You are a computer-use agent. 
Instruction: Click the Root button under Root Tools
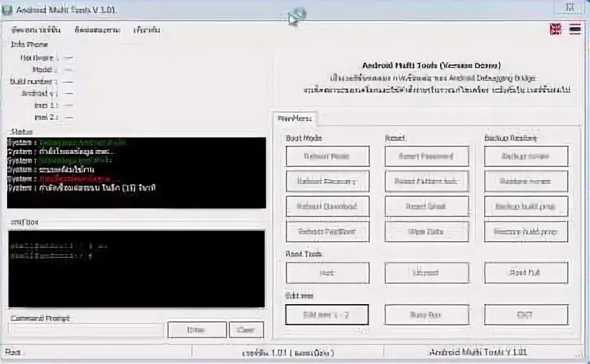point(327,273)
